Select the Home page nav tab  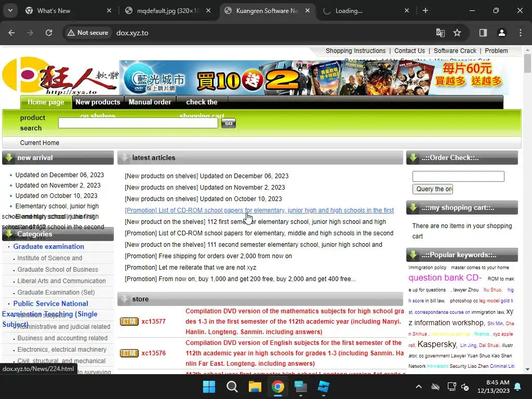pyautogui.click(x=46, y=102)
